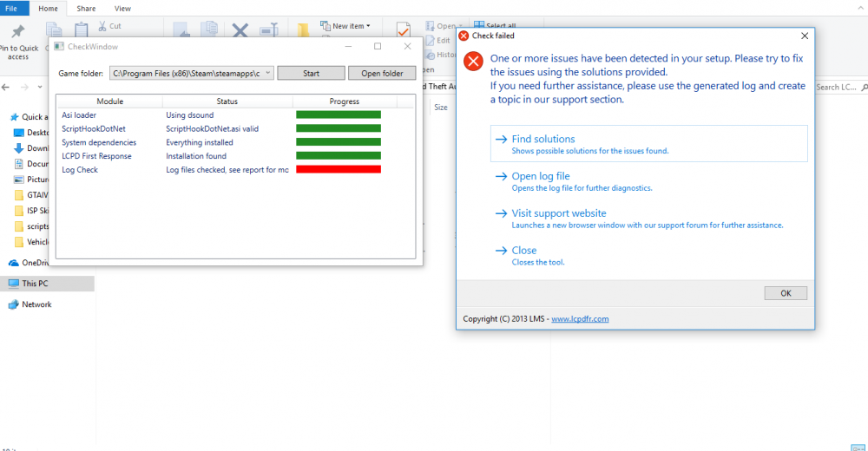Click OK in Check failed dialog

click(x=786, y=293)
